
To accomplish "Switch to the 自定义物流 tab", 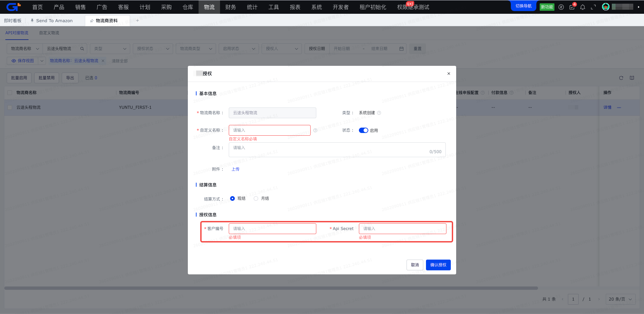I will [x=49, y=33].
